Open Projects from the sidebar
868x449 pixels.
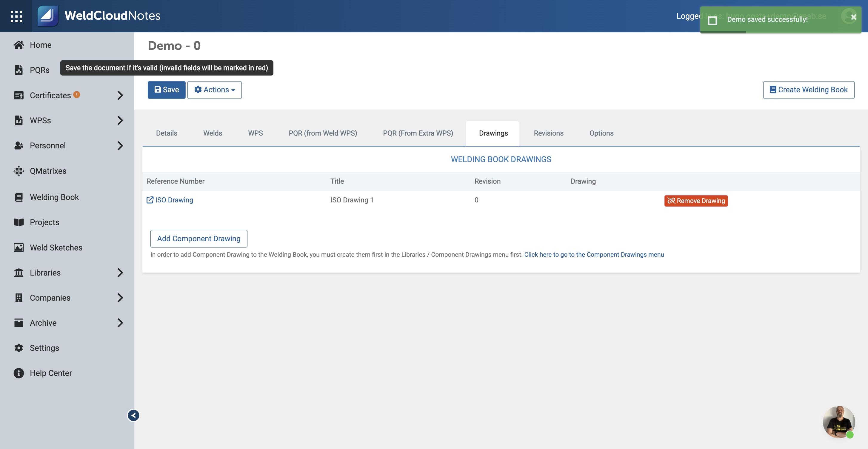44,222
